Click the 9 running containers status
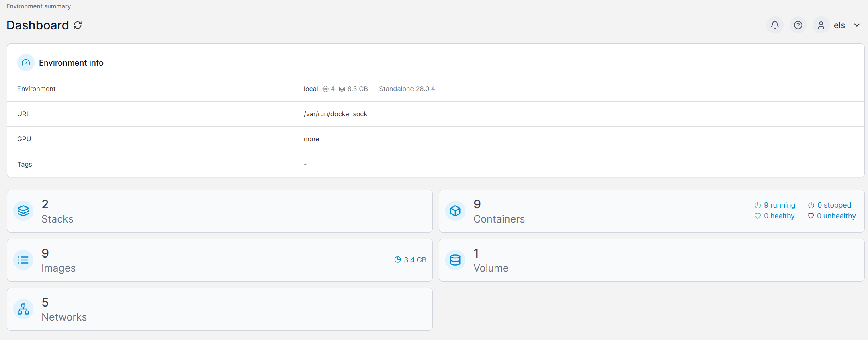Image resolution: width=868 pixels, height=340 pixels. pos(775,205)
